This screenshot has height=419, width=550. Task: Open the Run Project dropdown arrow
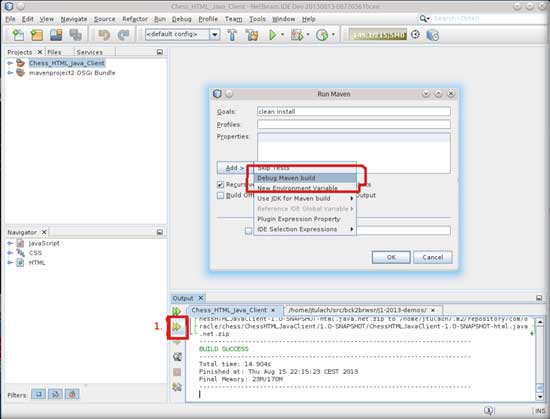(x=282, y=35)
